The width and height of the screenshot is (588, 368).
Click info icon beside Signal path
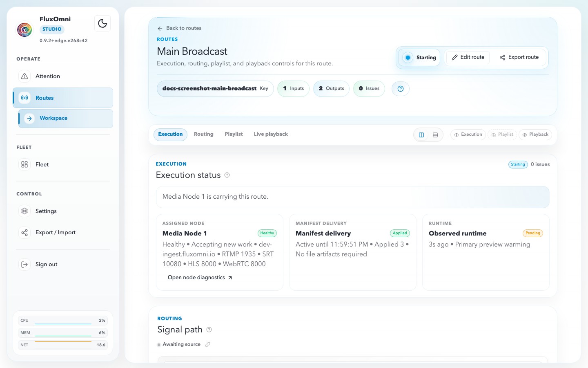click(209, 330)
